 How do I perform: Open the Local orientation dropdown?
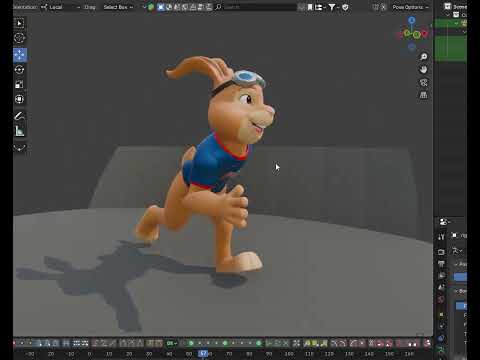[x=61, y=7]
